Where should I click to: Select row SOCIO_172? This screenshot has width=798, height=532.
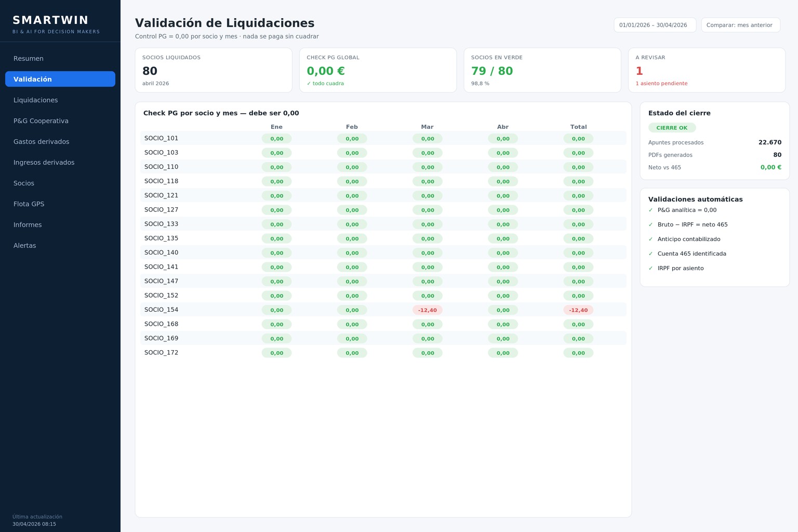[x=383, y=353]
